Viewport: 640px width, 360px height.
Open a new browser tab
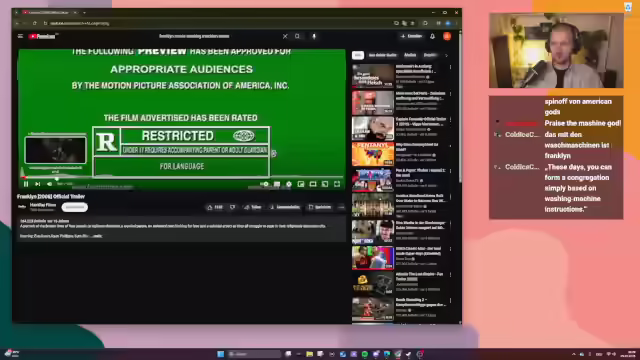point(84,13)
